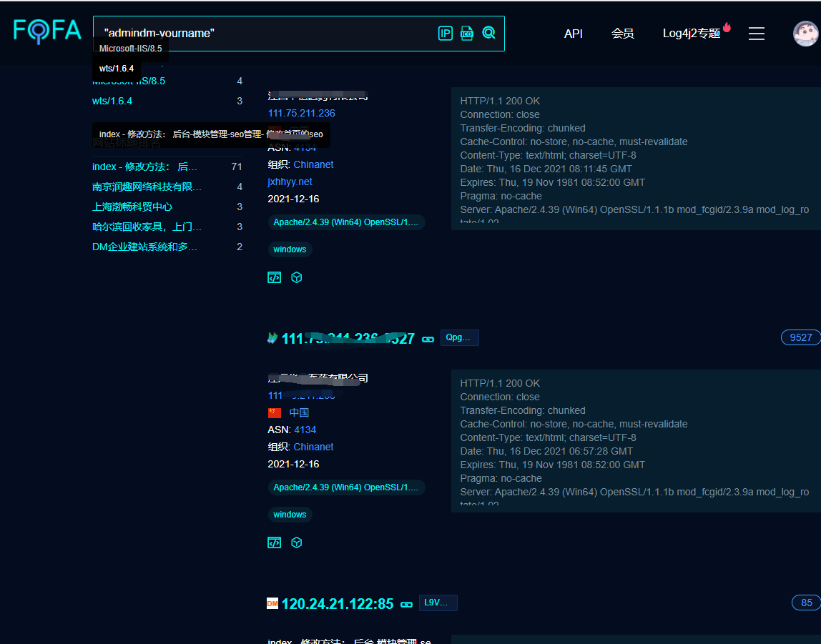This screenshot has width=821, height=644.
Task: Click the DM favicon beside 120.24.21.122:85
Action: pos(272,603)
